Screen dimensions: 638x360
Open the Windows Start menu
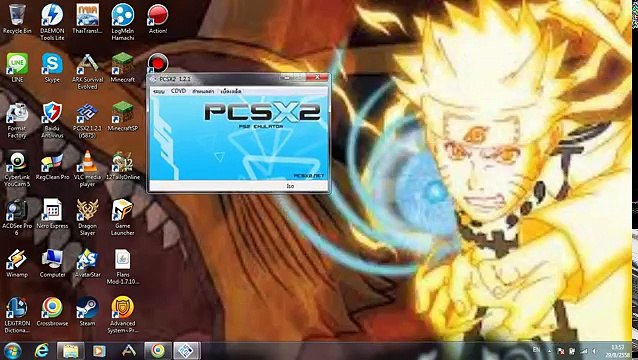tap(12, 351)
